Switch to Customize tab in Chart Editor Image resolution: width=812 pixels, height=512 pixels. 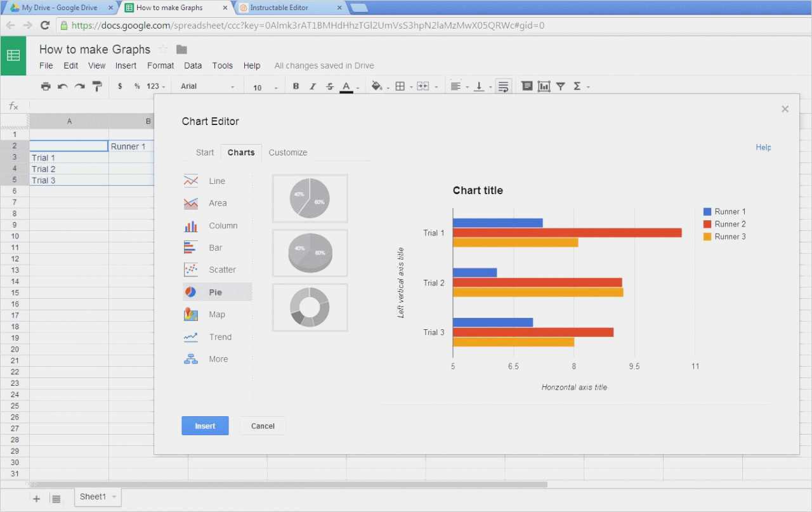click(x=288, y=152)
